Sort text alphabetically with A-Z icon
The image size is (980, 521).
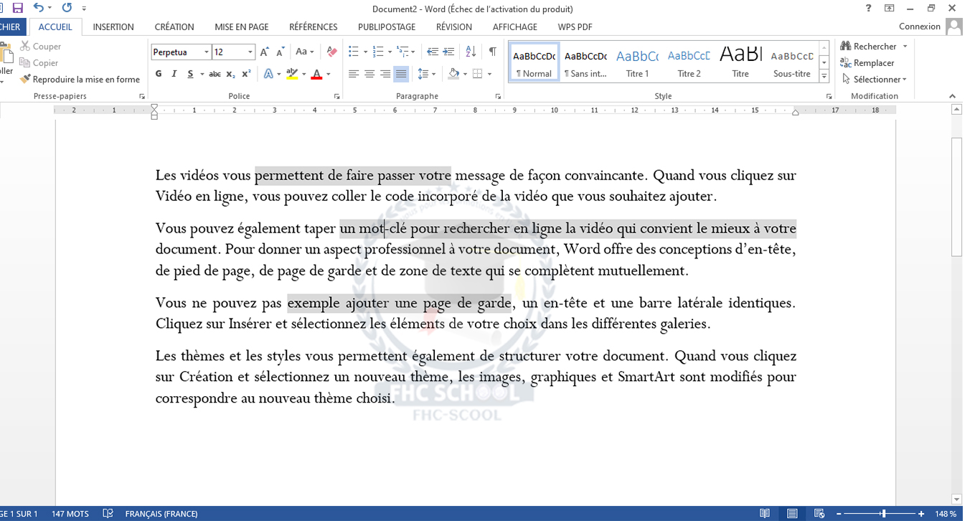tap(471, 52)
